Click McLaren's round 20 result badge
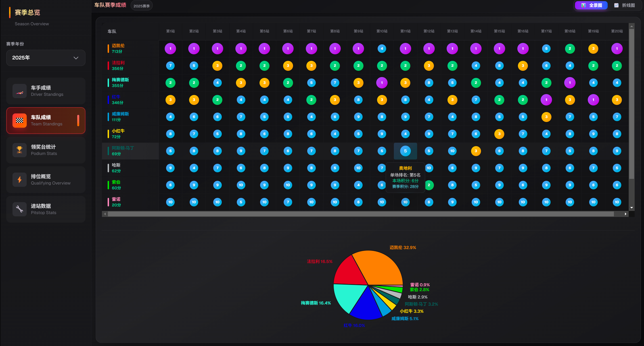The image size is (644, 346). coord(617,49)
